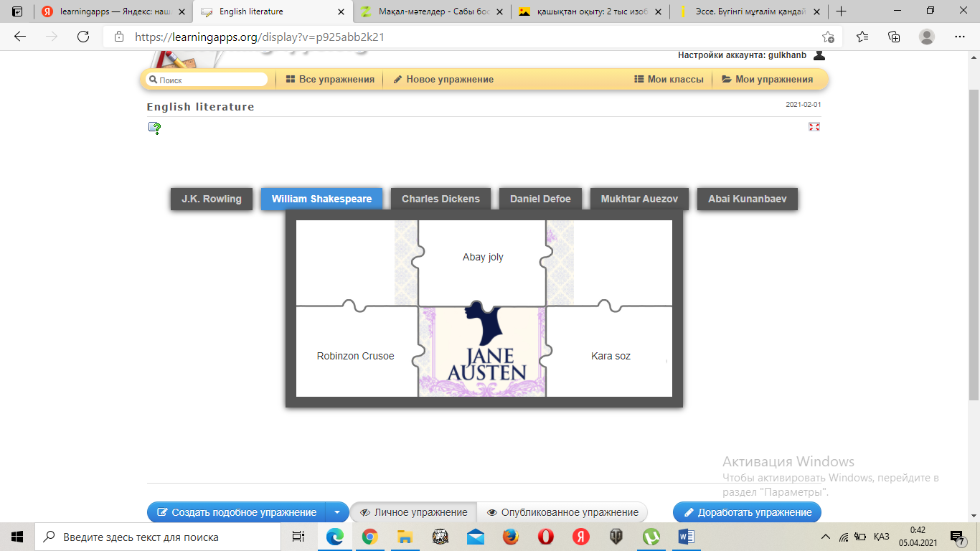Screen dimensions: 980x551
Task: Pick the Daniel Defoe answer button
Action: pyautogui.click(x=540, y=199)
